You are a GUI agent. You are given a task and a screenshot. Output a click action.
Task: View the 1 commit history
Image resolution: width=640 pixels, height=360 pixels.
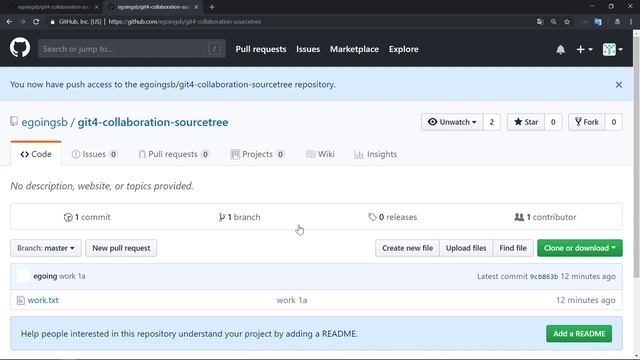87,217
